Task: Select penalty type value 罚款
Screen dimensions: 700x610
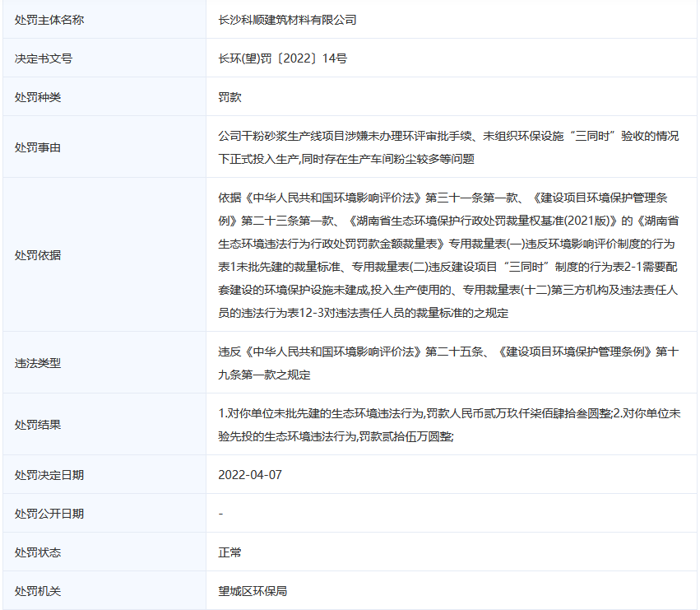Action: [x=229, y=97]
